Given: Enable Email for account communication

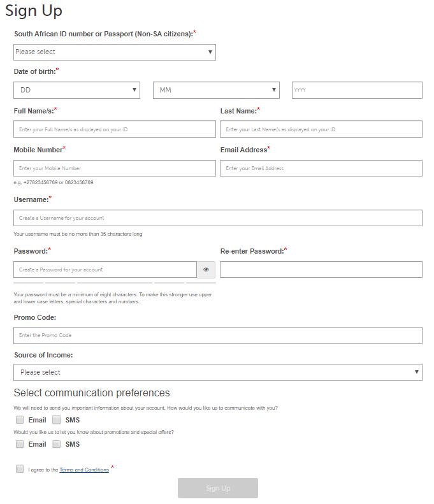Looking at the screenshot, I should pos(20,420).
